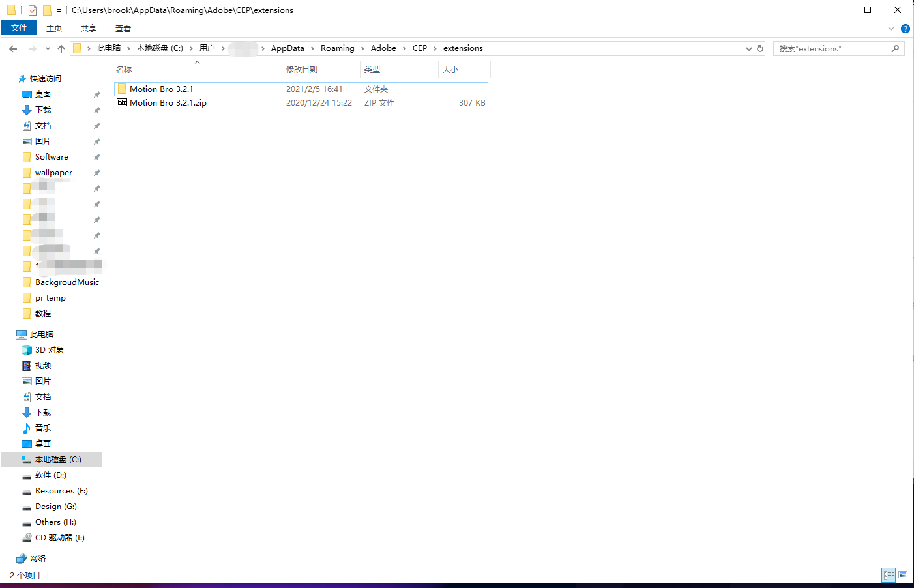
Task: Open 网络 in the navigation pane
Action: click(x=38, y=559)
